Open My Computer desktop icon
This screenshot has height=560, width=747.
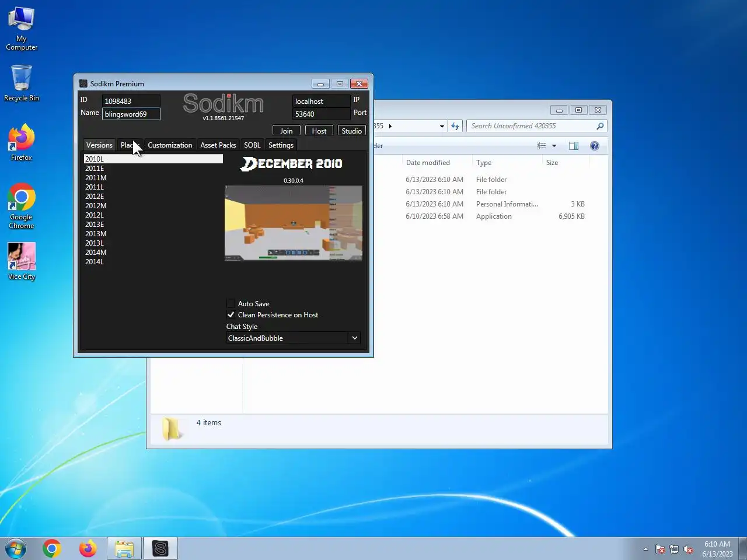pyautogui.click(x=22, y=28)
